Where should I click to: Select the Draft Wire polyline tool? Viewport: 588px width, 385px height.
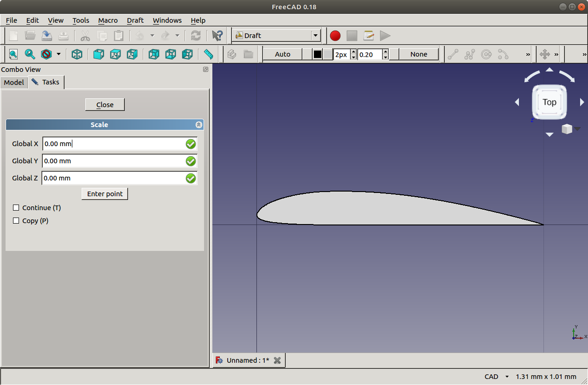pyautogui.click(x=470, y=54)
